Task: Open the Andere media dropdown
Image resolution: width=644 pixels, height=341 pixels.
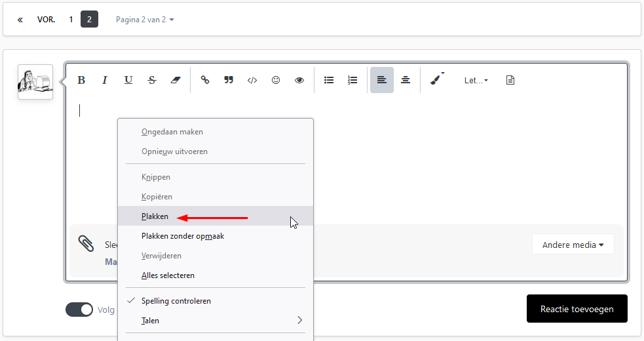Action: point(573,245)
